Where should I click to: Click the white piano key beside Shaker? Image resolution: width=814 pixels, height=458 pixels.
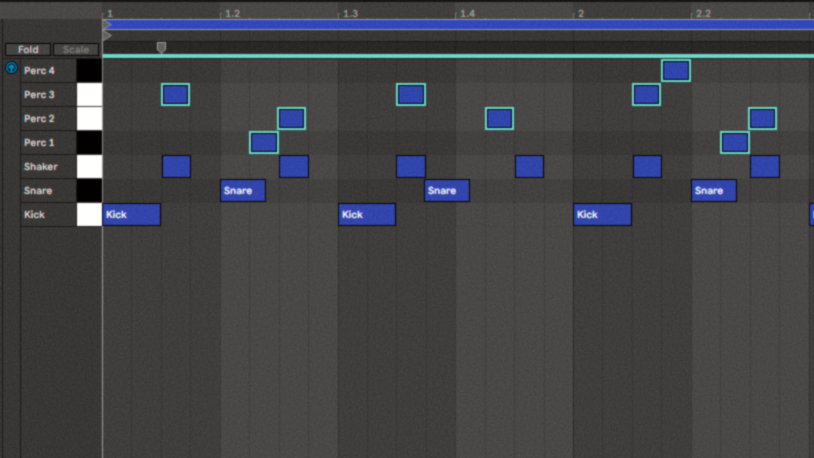(89, 167)
